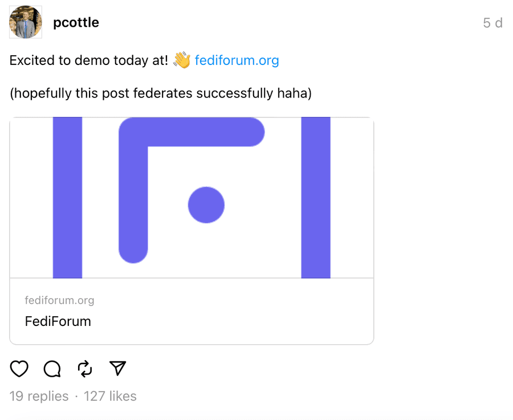Viewport: 513px width, 420px height.
Task: Click the gray fediforum.org card domain
Action: click(x=59, y=300)
